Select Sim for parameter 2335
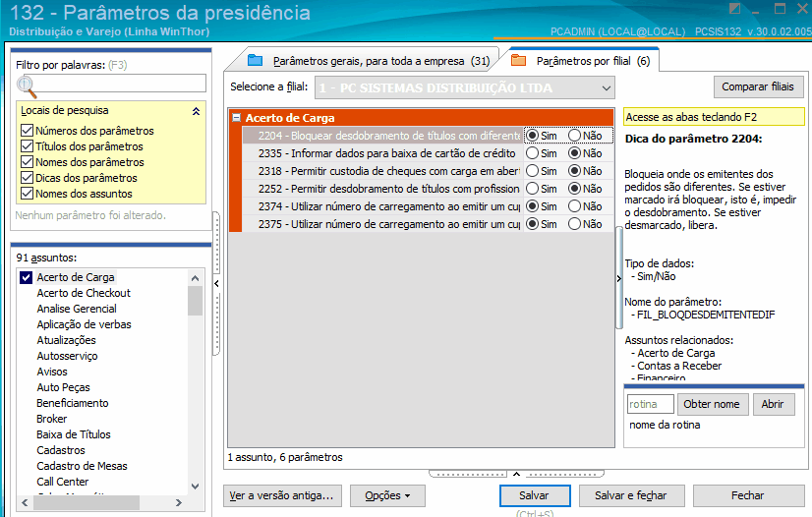Screen dimensions: 812x517 532,153
